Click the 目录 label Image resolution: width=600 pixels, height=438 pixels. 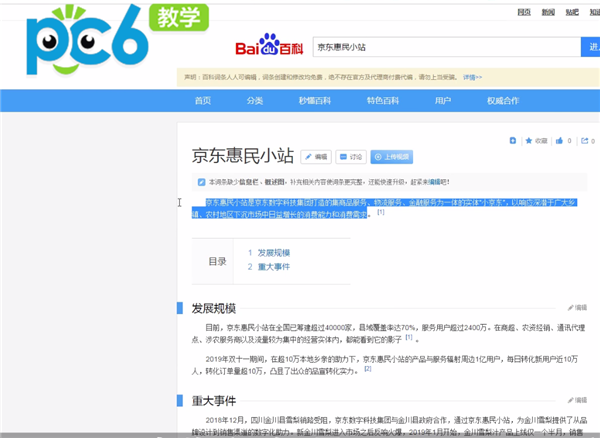[x=217, y=262]
